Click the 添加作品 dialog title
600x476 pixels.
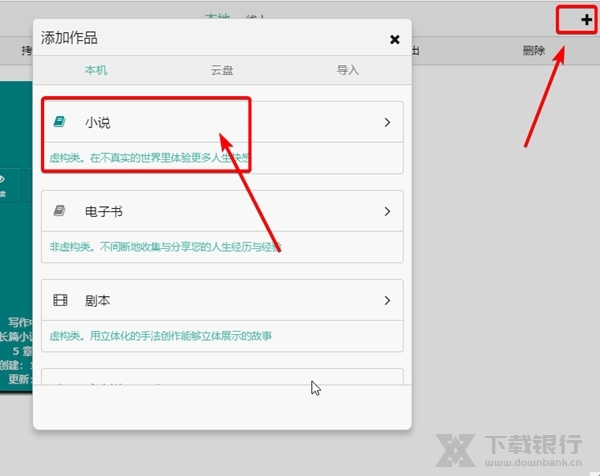[x=69, y=39]
